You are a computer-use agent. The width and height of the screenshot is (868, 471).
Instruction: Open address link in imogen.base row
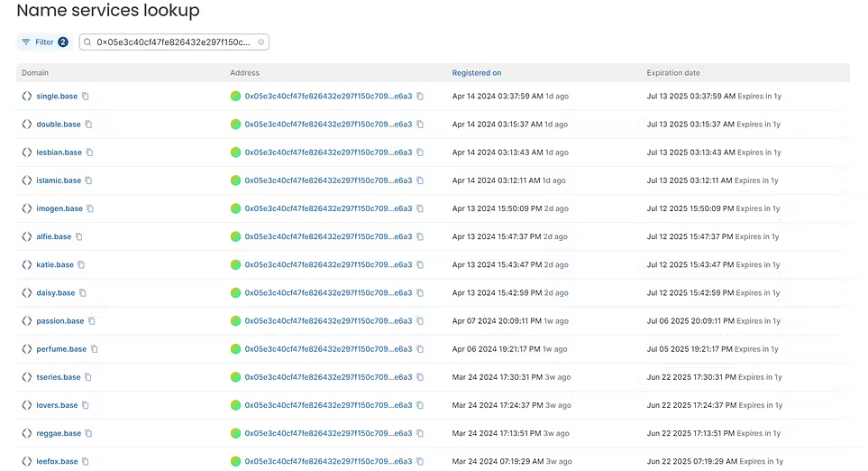[x=328, y=208]
